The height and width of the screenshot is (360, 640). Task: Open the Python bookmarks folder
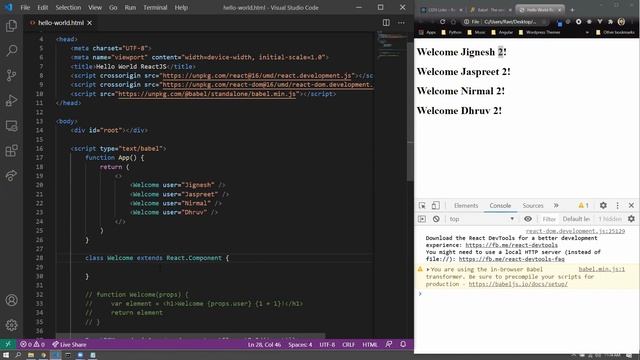pos(451,32)
